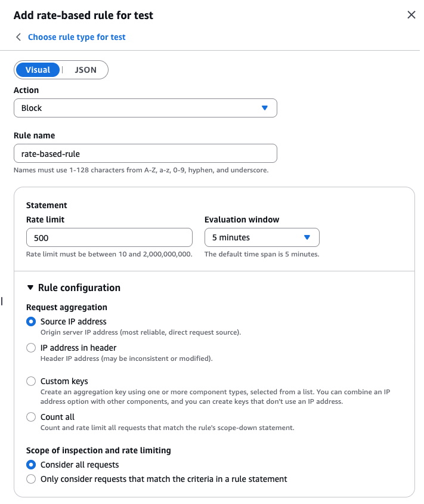Click the Action dropdown arrow icon
The width and height of the screenshot is (424, 504).
point(265,108)
